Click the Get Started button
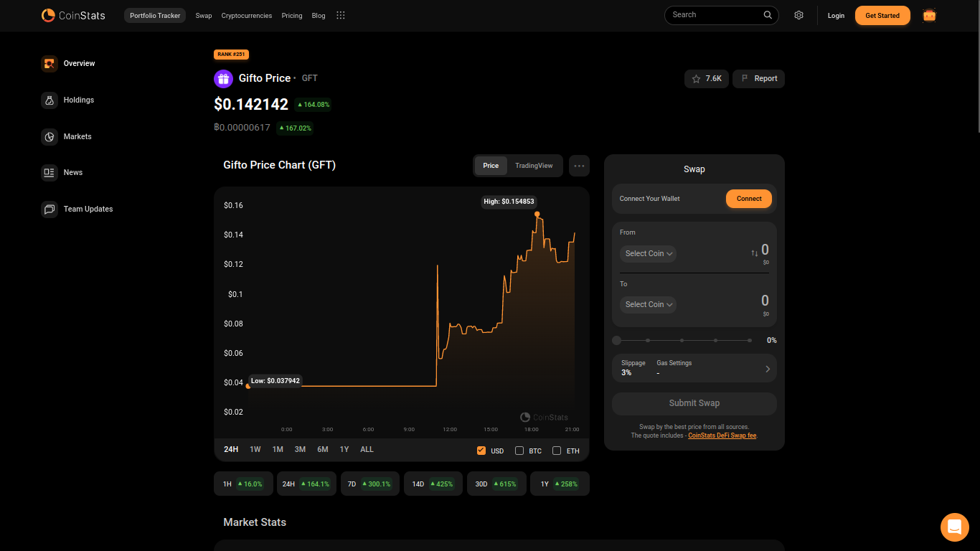 (882, 15)
